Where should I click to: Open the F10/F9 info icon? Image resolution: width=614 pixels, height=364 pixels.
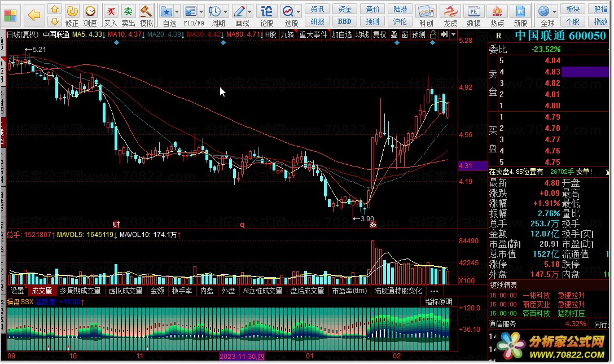[191, 11]
